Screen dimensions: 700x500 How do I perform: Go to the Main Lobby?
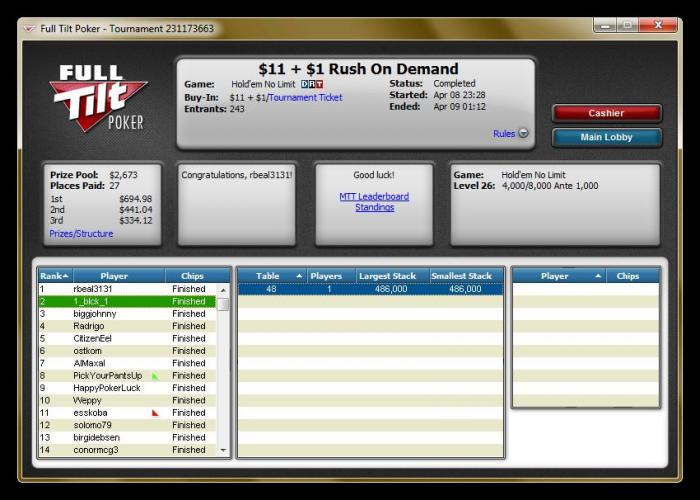(607, 138)
